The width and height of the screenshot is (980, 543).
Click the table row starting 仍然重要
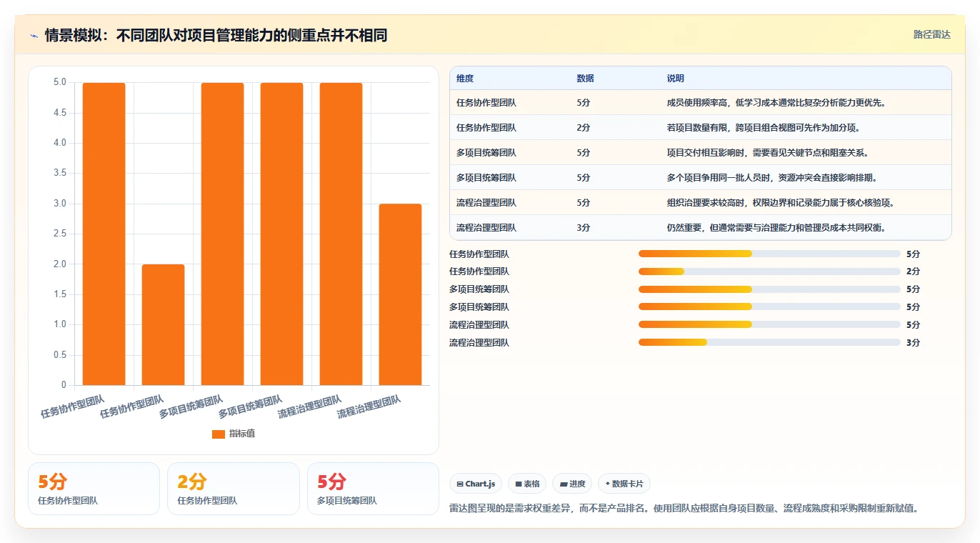point(701,228)
